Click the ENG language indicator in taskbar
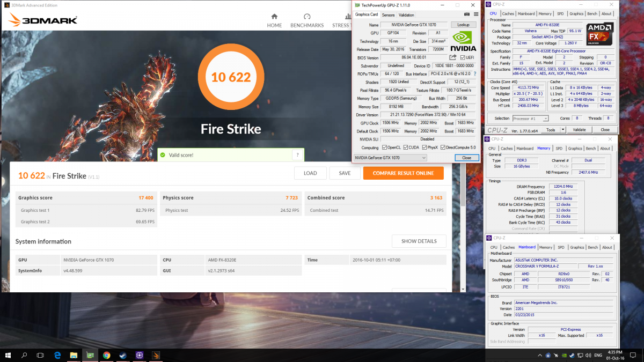Screen dimensions: 644x362 [598, 355]
